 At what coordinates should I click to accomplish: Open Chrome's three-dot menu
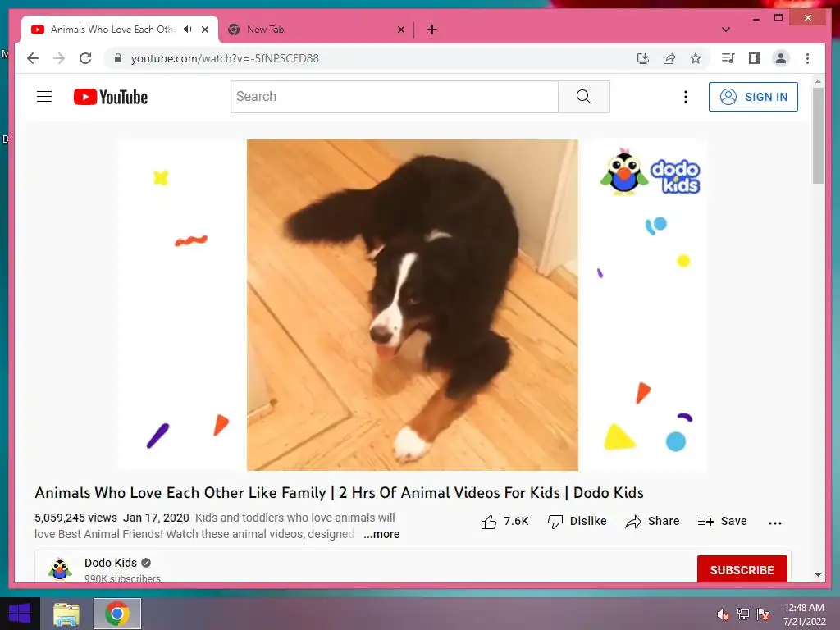pos(807,58)
